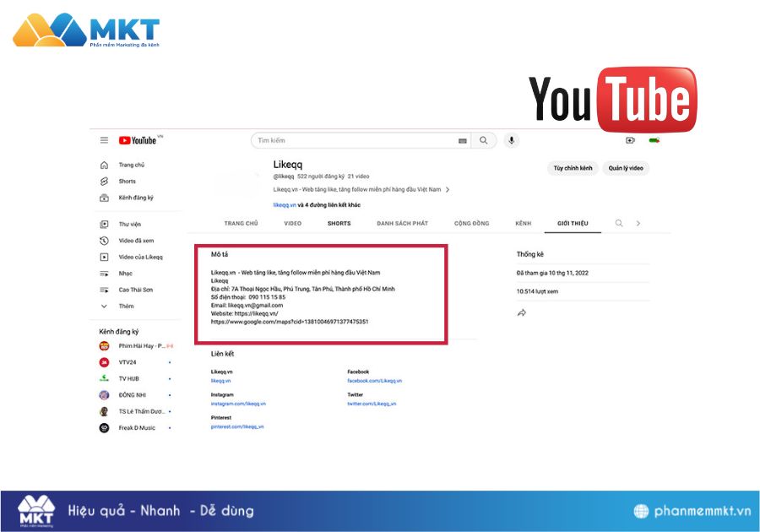This screenshot has height=532, width=760.
Task: Open the facebook.com/Likeqq.vn link
Action: coord(375,381)
